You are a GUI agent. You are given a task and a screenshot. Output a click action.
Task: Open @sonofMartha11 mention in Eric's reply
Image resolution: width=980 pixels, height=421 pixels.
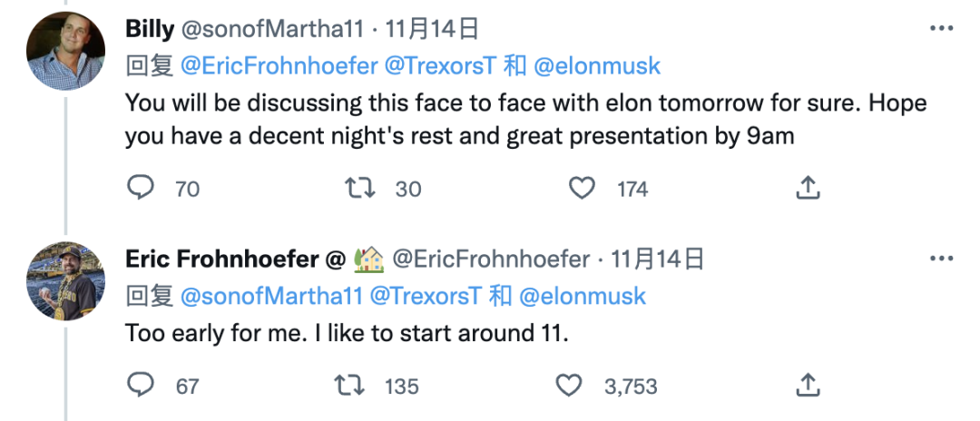click(271, 296)
